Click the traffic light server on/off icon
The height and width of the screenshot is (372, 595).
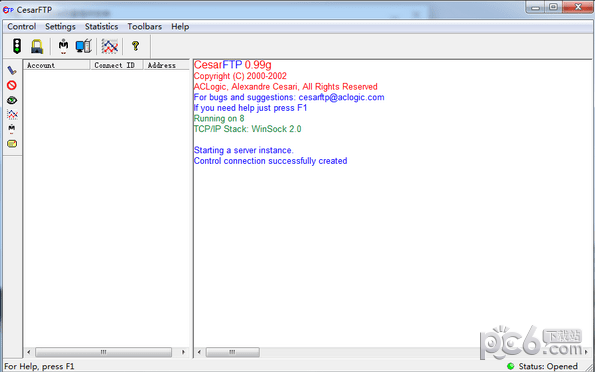coord(17,46)
